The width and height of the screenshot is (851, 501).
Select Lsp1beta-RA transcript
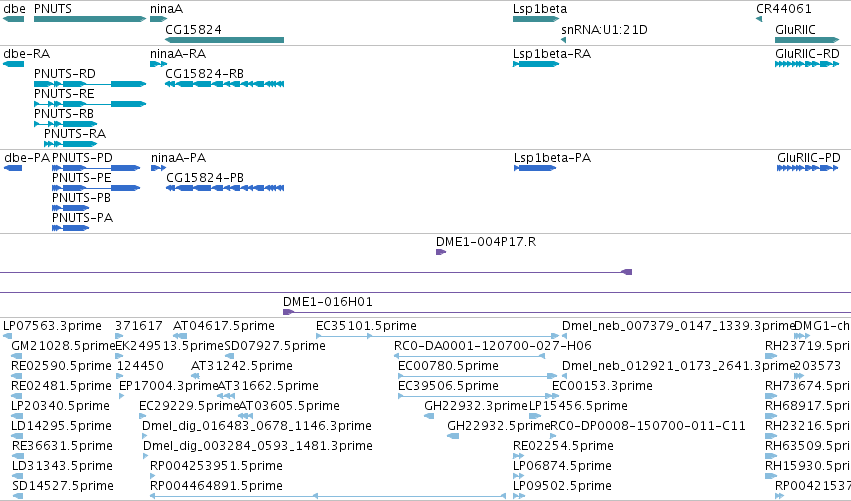pyautogui.click(x=552, y=54)
